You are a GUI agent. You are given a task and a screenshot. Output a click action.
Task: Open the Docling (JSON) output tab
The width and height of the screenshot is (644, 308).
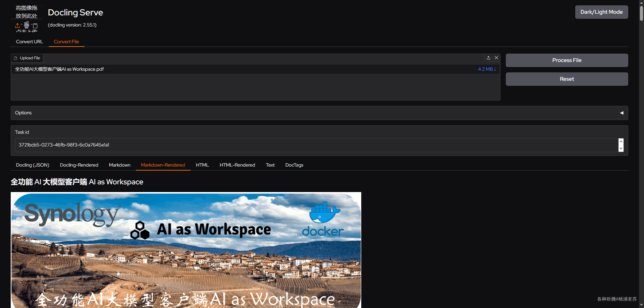point(33,165)
